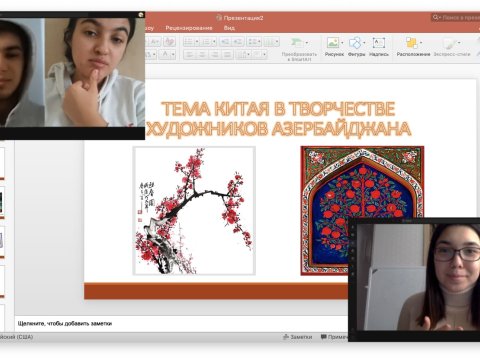Select the plum blossom painting image
The width and height of the screenshot is (480, 360).
click(x=194, y=211)
